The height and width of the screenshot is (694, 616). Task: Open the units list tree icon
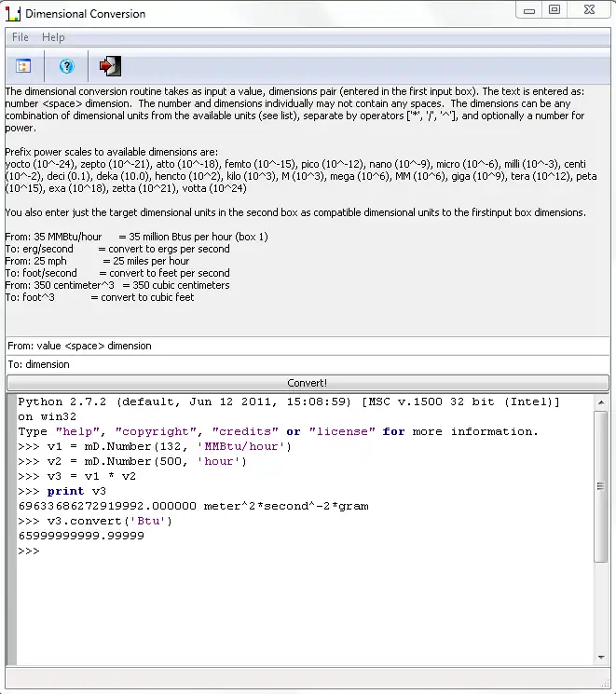pyautogui.click(x=23, y=66)
